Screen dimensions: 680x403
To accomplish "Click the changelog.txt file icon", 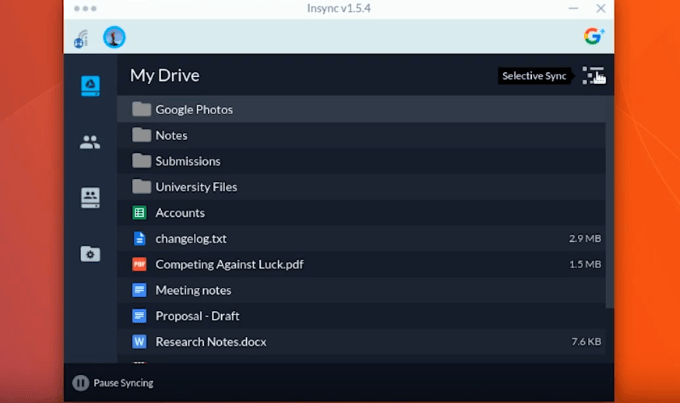I will click(139, 238).
